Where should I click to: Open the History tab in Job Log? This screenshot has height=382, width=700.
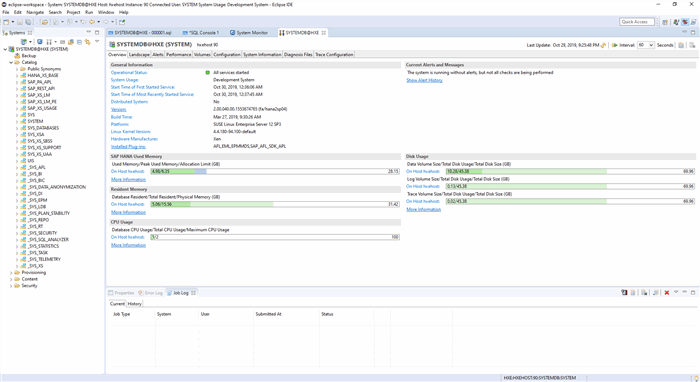(x=134, y=303)
